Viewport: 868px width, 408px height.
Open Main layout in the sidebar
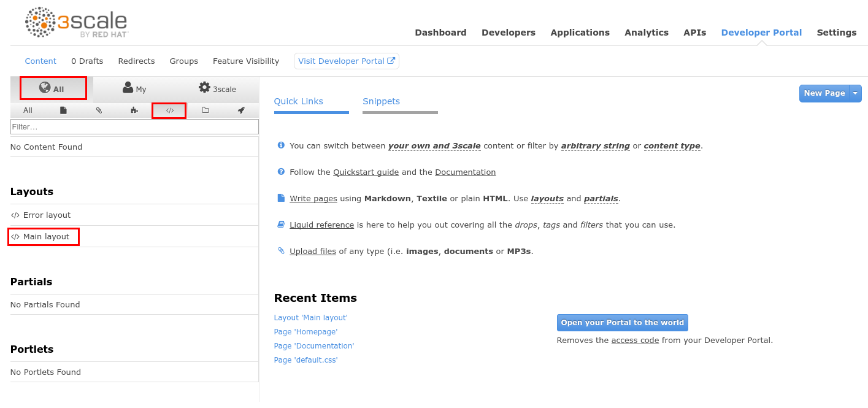click(x=46, y=237)
